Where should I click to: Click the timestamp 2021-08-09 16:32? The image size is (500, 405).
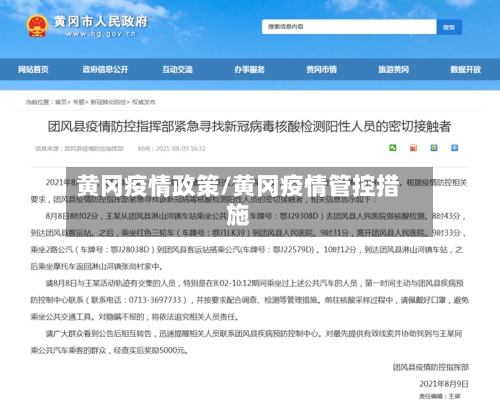point(180,148)
